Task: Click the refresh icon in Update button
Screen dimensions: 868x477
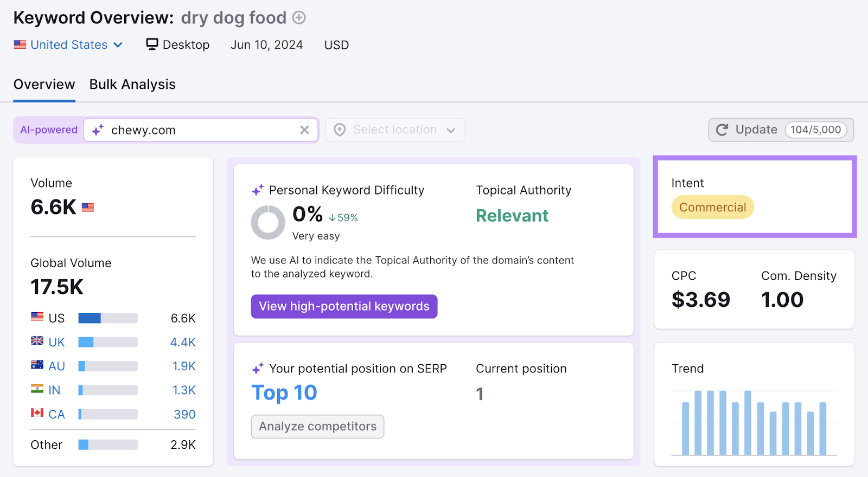Action: 722,130
